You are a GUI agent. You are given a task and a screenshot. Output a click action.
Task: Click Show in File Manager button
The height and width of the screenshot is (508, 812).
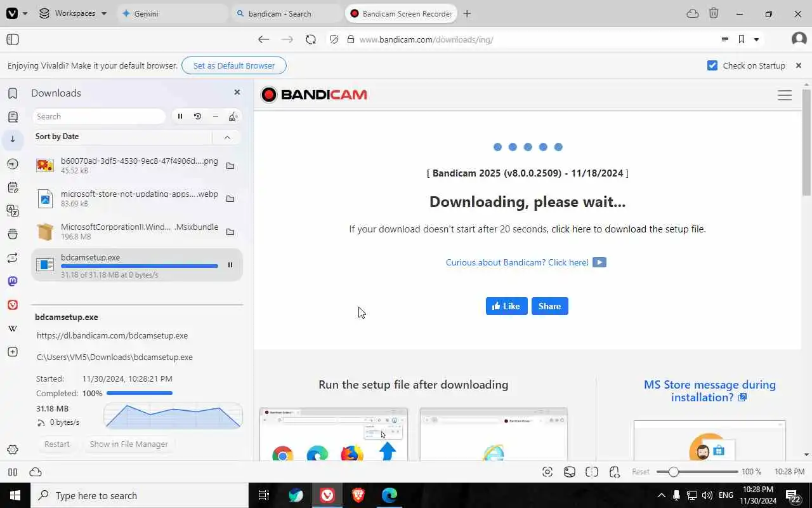point(129,444)
